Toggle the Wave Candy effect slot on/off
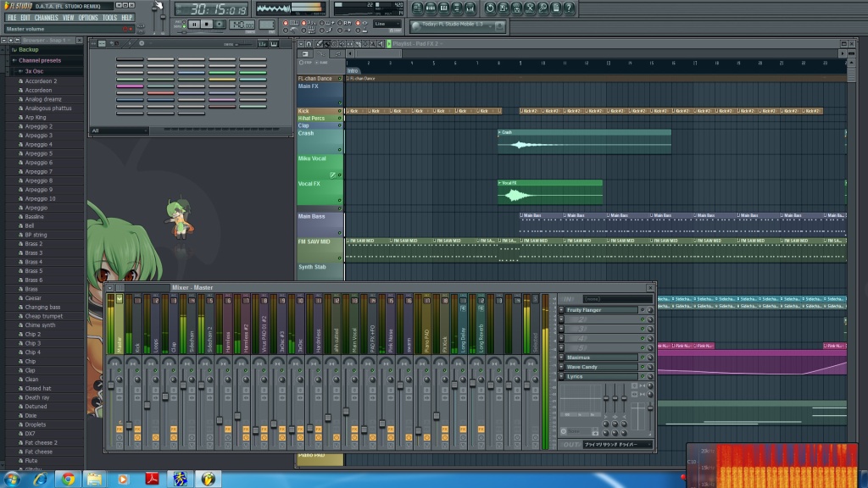 (643, 367)
